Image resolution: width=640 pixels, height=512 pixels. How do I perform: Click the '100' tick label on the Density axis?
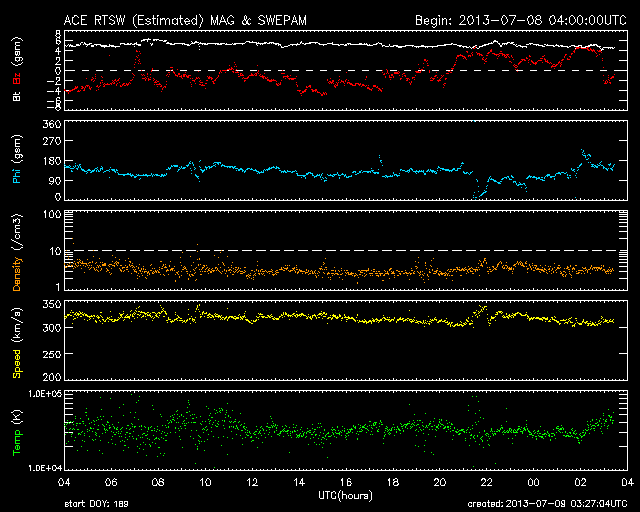(52, 214)
